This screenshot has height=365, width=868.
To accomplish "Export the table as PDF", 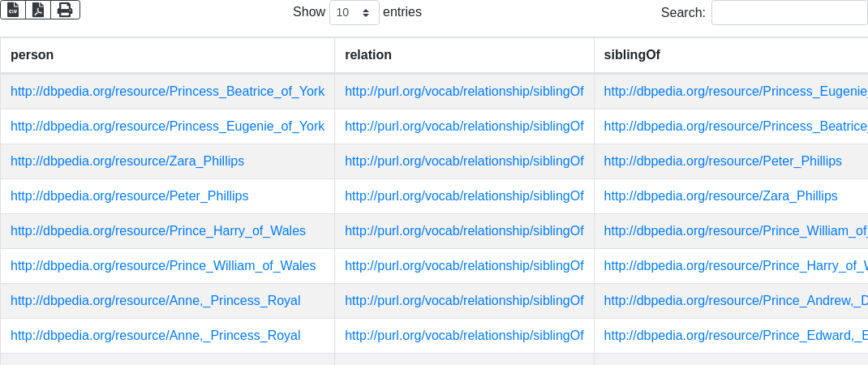I will coord(38,10).
